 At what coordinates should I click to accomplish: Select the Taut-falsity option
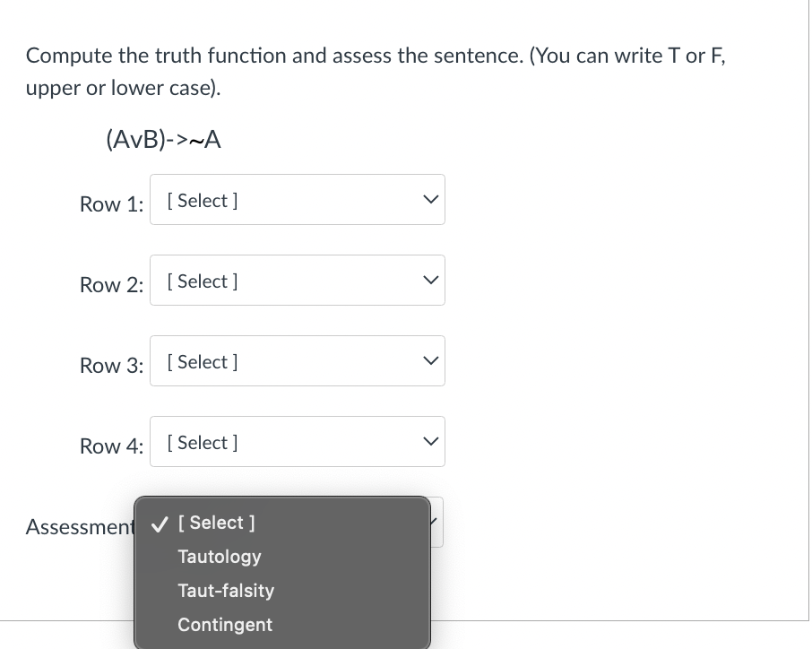coord(226,591)
